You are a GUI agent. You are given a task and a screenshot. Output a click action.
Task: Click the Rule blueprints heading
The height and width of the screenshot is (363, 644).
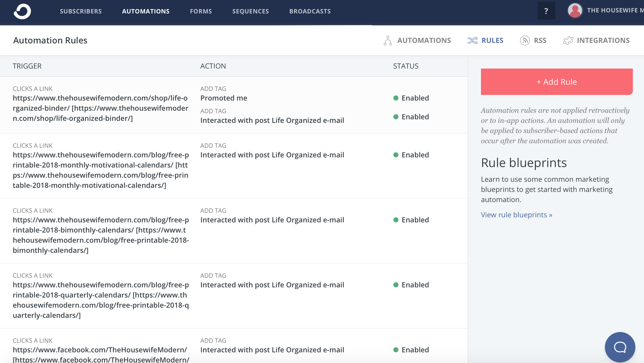click(x=524, y=163)
